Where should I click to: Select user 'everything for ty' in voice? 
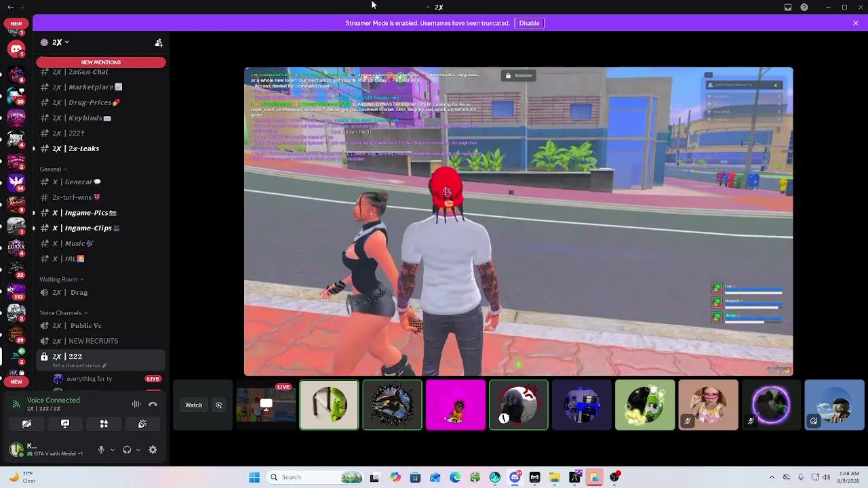point(100,379)
